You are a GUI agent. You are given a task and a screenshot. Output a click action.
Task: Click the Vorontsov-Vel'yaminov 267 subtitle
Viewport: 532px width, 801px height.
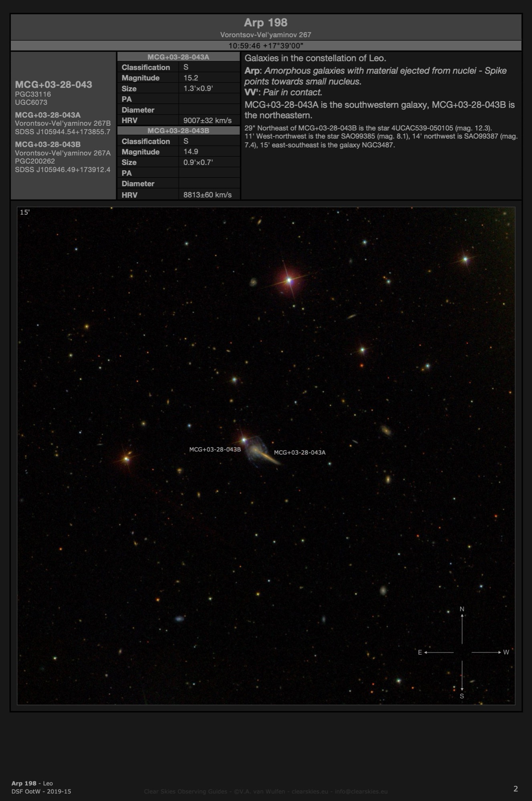266,35
